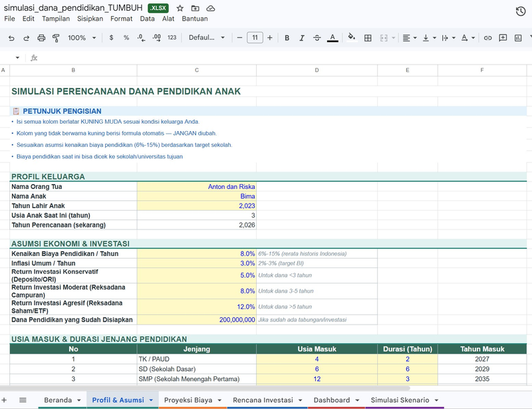
Task: Click the font size field
Action: pyautogui.click(x=255, y=38)
